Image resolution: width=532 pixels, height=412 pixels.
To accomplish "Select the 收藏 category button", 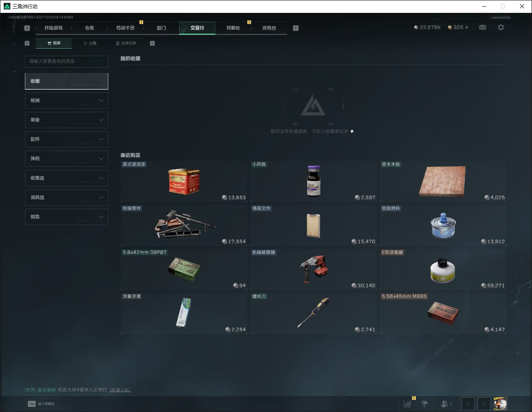I will pos(66,81).
